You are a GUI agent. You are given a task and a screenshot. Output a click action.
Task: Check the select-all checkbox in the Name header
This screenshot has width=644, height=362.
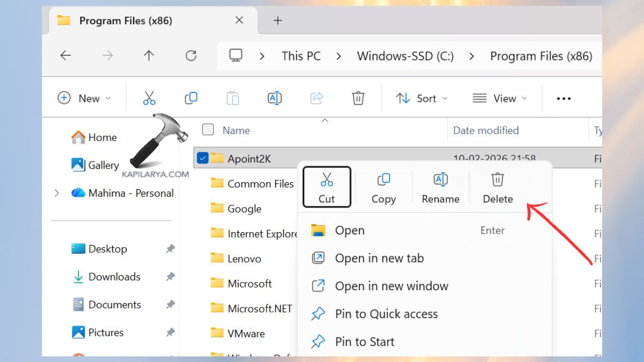pyautogui.click(x=207, y=130)
